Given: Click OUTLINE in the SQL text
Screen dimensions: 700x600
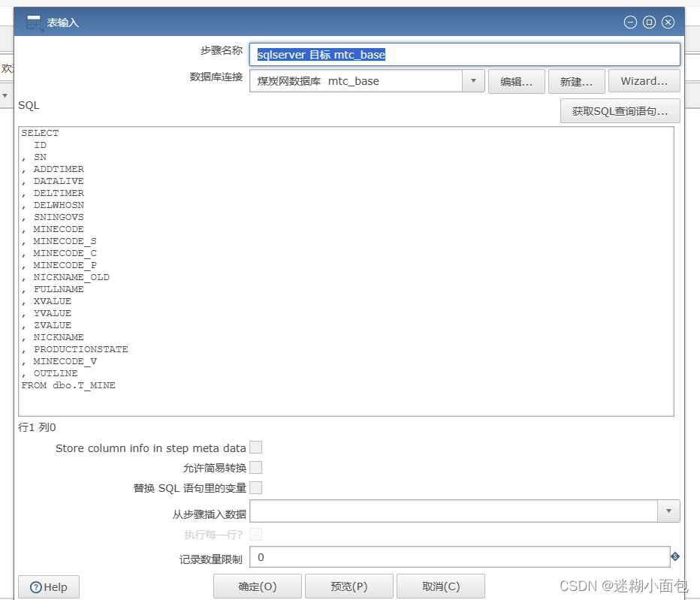Looking at the screenshot, I should [56, 374].
